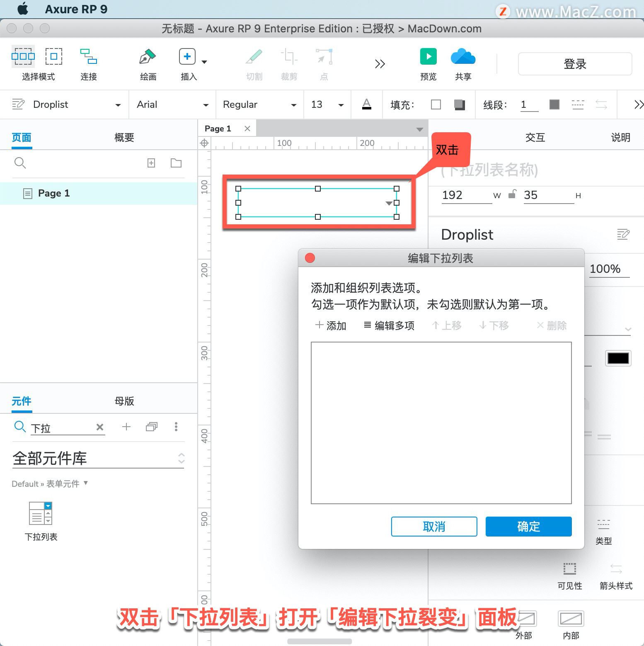Image resolution: width=644 pixels, height=646 pixels.
Task: Edit the widget width field 192
Action: coord(467,195)
